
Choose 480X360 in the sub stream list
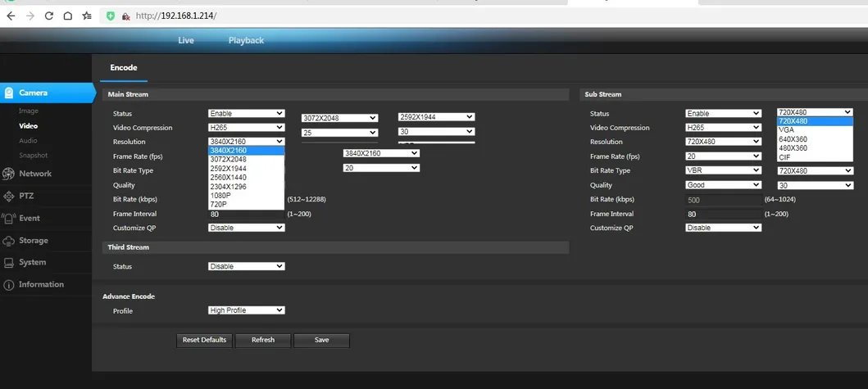(815, 148)
